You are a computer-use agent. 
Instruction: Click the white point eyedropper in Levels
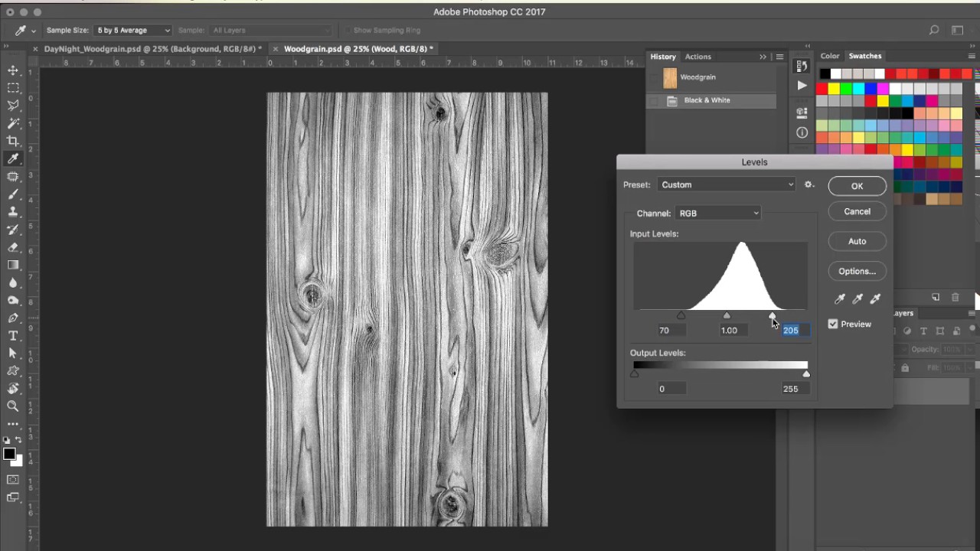875,299
